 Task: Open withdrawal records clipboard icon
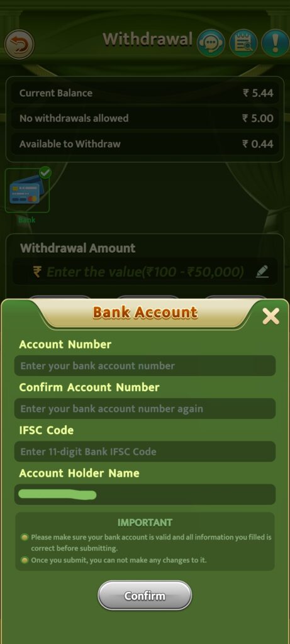coord(243,43)
